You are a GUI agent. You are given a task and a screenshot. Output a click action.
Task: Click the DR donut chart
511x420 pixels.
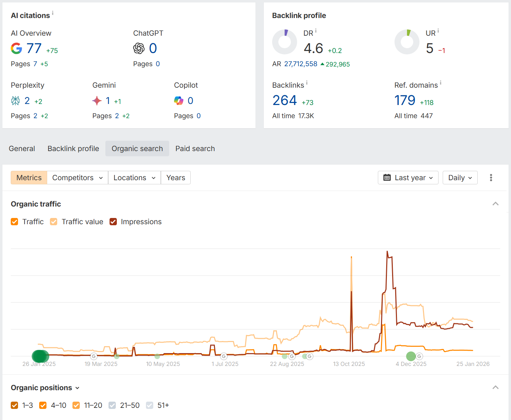[x=285, y=42]
